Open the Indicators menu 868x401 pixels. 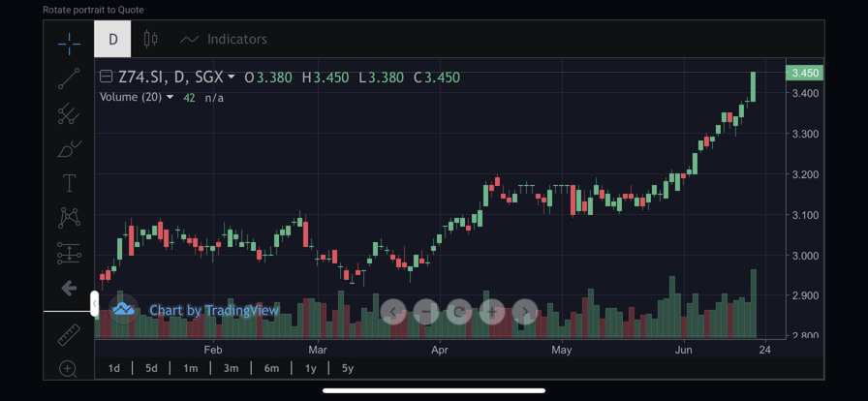pos(224,40)
